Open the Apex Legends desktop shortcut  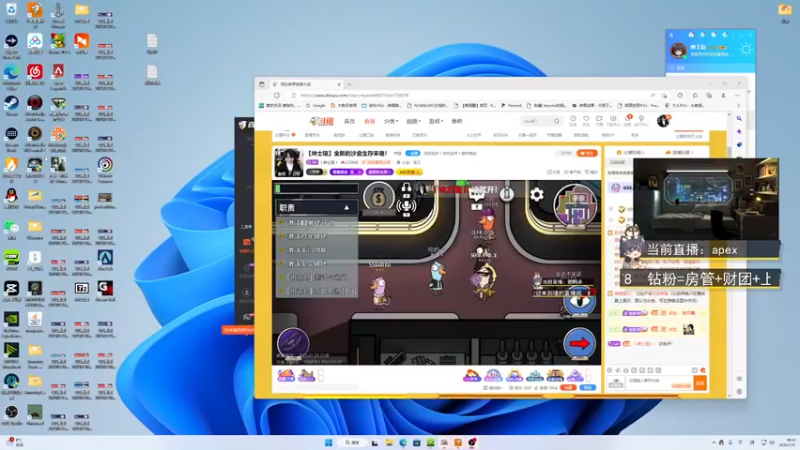(x=58, y=76)
